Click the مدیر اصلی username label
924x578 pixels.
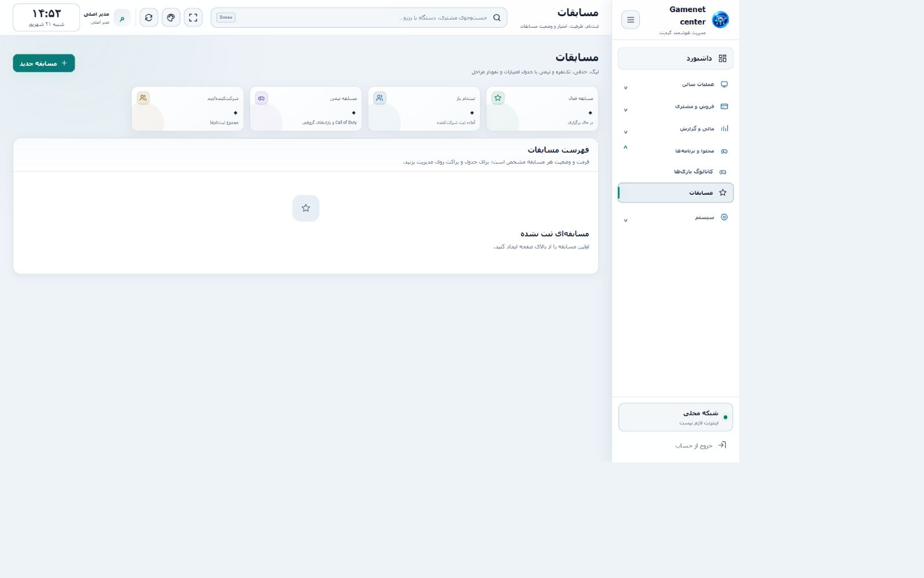tap(96, 14)
